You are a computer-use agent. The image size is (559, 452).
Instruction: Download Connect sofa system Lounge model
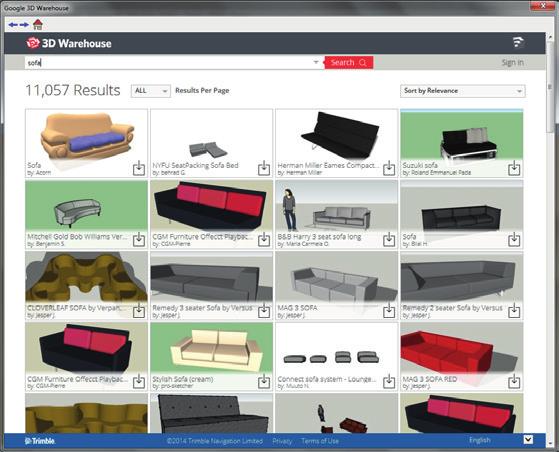pyautogui.click(x=389, y=382)
